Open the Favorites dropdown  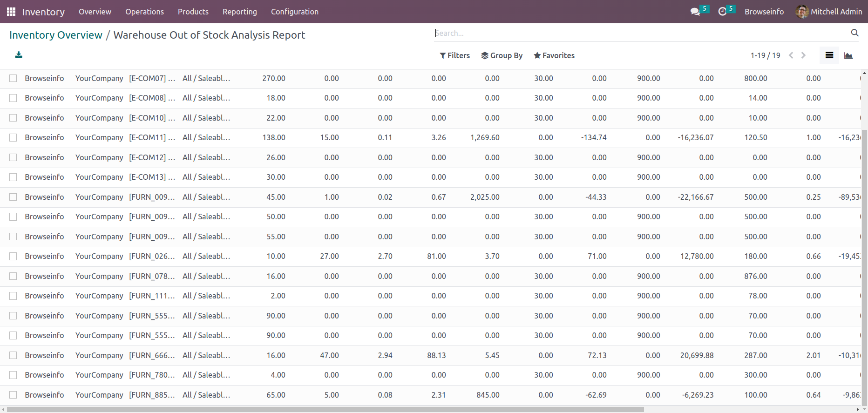click(x=554, y=55)
